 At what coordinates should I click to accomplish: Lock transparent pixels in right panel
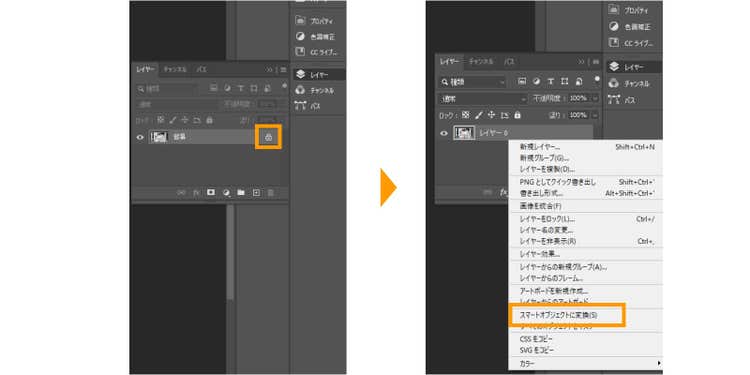point(466,115)
